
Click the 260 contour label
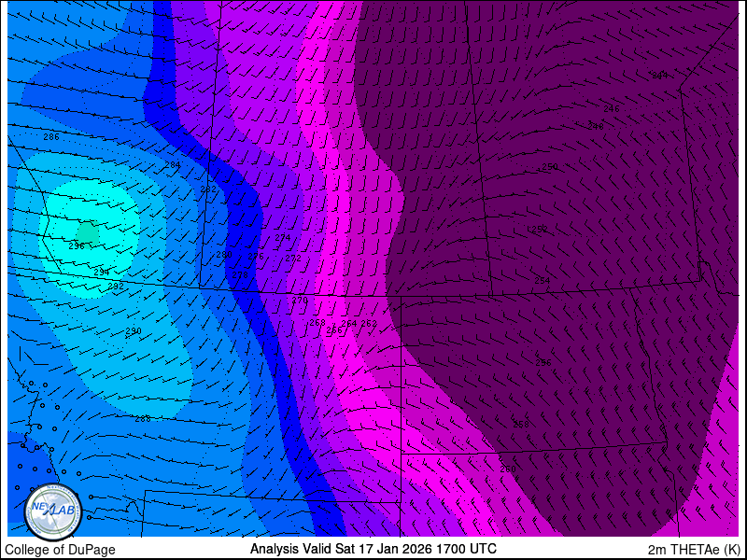tap(508, 469)
